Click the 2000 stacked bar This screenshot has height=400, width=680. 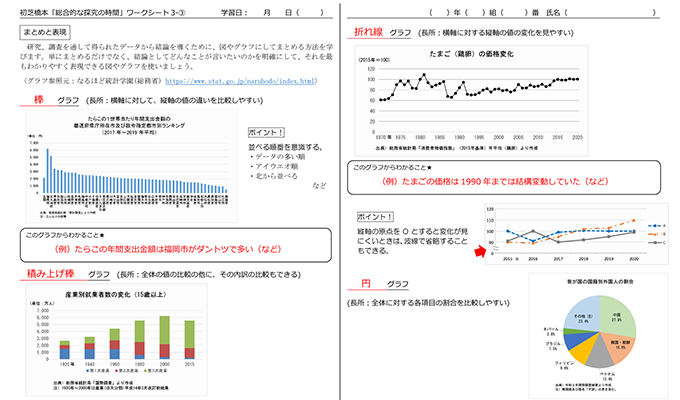click(x=165, y=338)
